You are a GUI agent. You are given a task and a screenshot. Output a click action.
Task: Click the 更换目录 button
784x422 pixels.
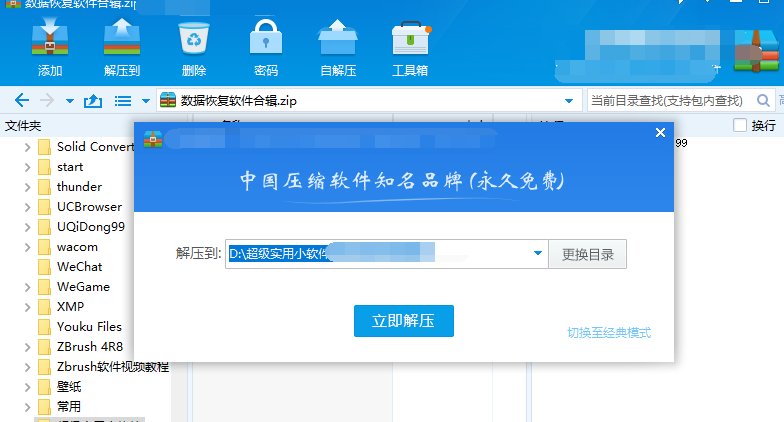tap(588, 254)
